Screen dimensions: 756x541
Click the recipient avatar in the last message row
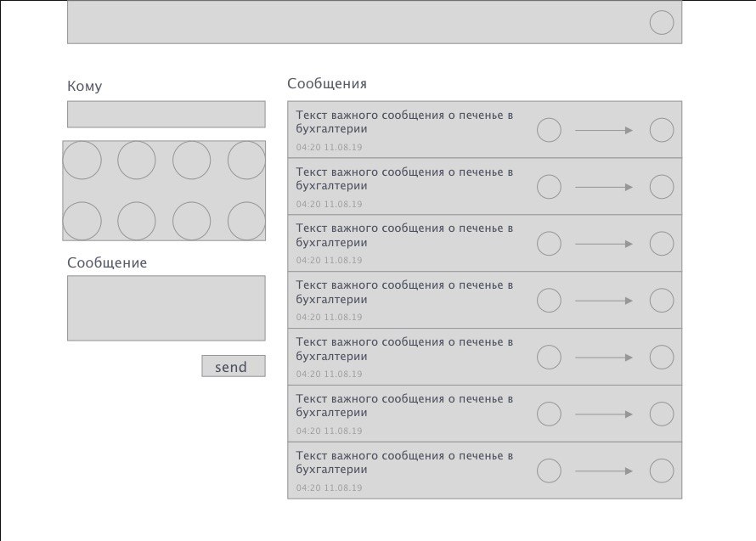pos(662,471)
